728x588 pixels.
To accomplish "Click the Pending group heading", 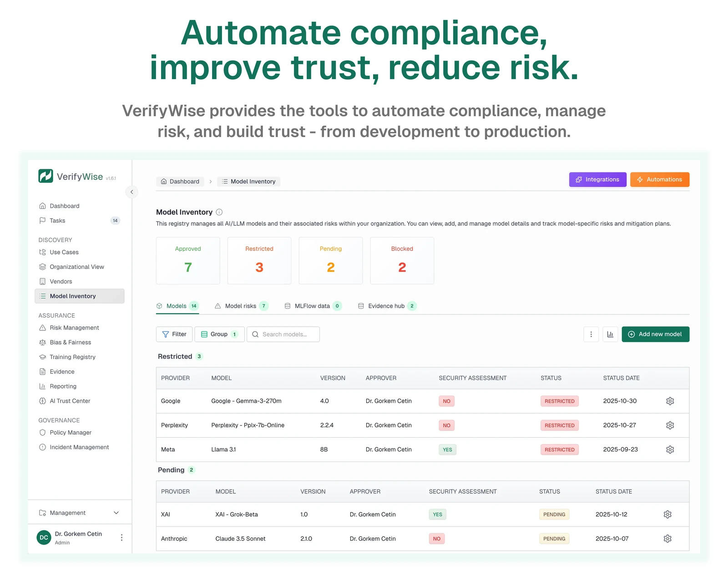I will tap(171, 470).
